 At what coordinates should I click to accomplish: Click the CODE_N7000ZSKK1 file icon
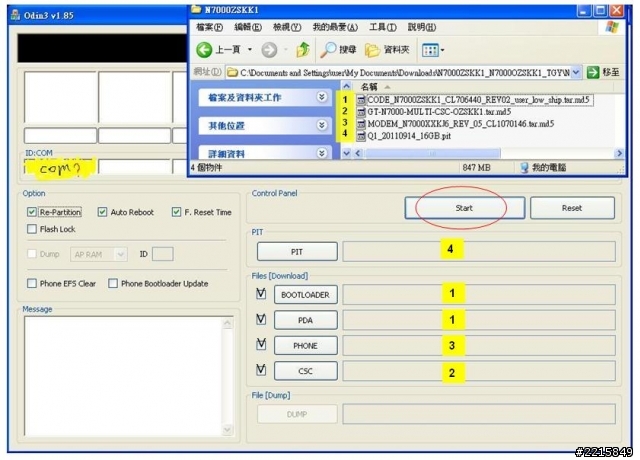click(361, 100)
